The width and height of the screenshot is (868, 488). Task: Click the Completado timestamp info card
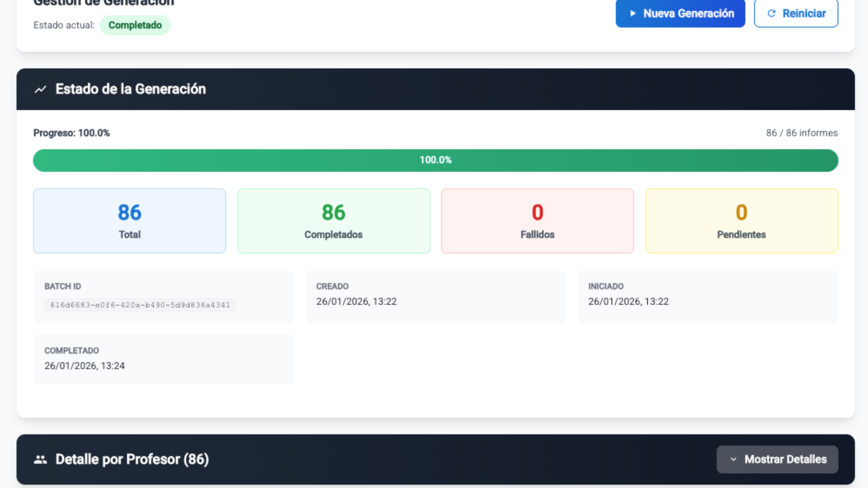(x=163, y=359)
